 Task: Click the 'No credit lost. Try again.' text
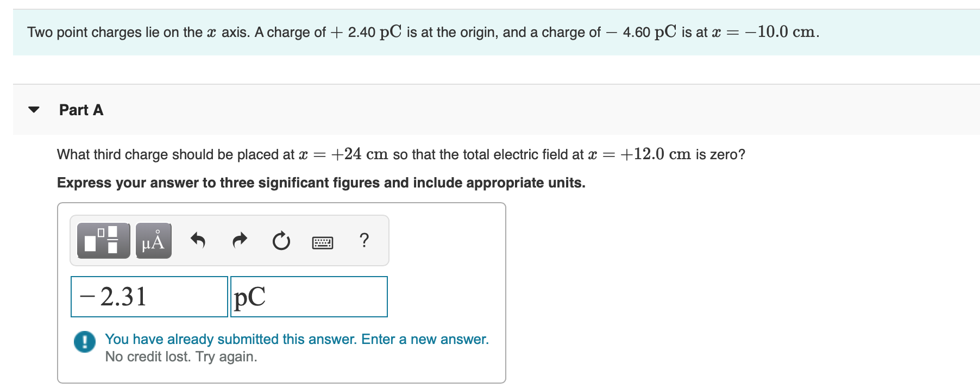(x=181, y=356)
